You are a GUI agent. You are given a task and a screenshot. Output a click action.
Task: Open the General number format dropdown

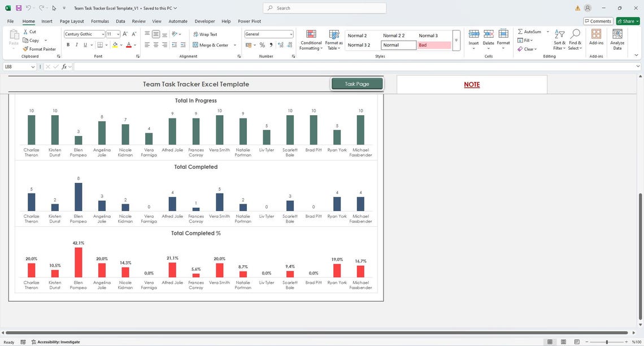[x=291, y=34]
